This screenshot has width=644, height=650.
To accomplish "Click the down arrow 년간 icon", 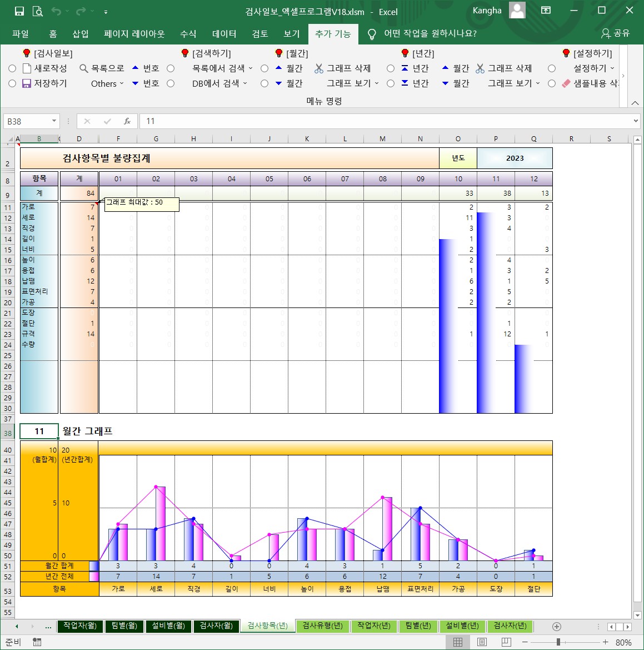I will pyautogui.click(x=405, y=83).
